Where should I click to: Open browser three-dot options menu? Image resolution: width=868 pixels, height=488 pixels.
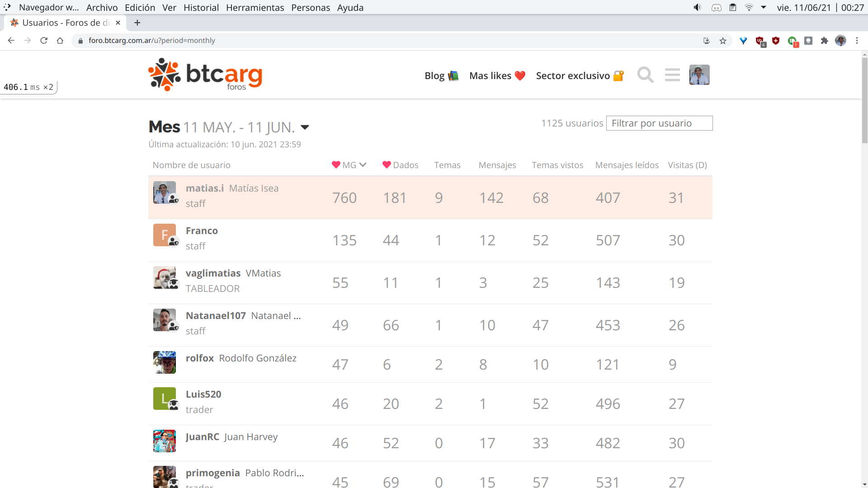(x=857, y=41)
